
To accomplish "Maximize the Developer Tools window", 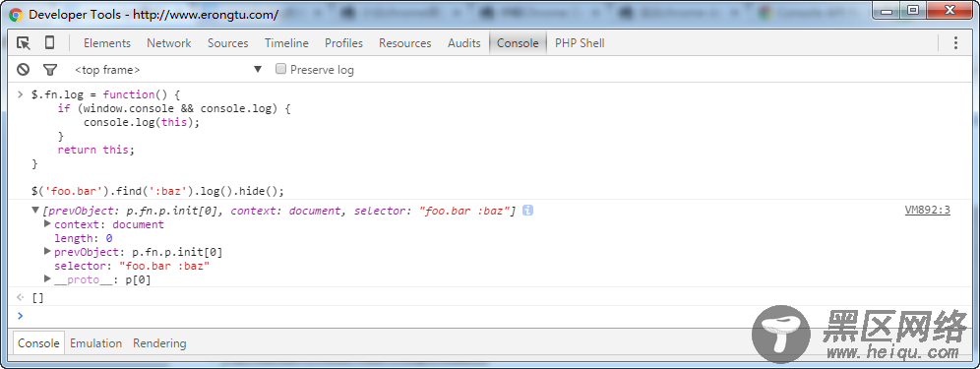I will click(913, 10).
